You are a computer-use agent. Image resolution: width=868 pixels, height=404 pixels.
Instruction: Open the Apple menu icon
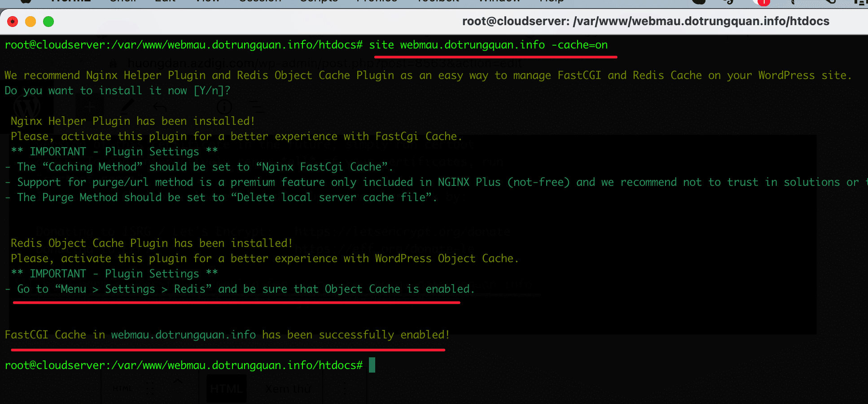(x=26, y=1)
